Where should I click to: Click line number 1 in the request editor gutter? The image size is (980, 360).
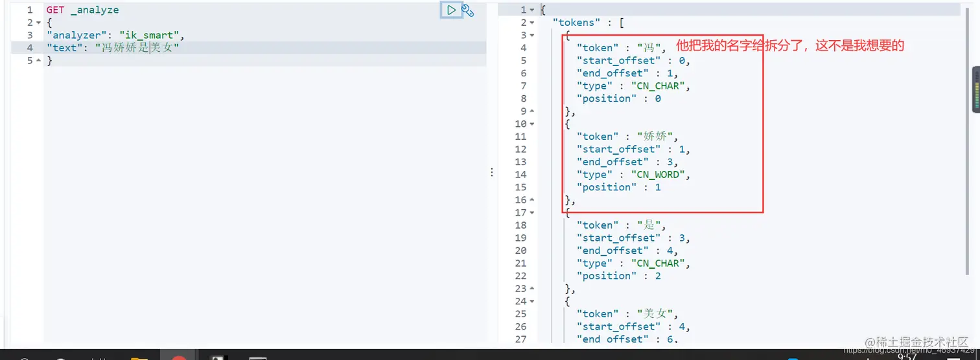click(x=30, y=10)
